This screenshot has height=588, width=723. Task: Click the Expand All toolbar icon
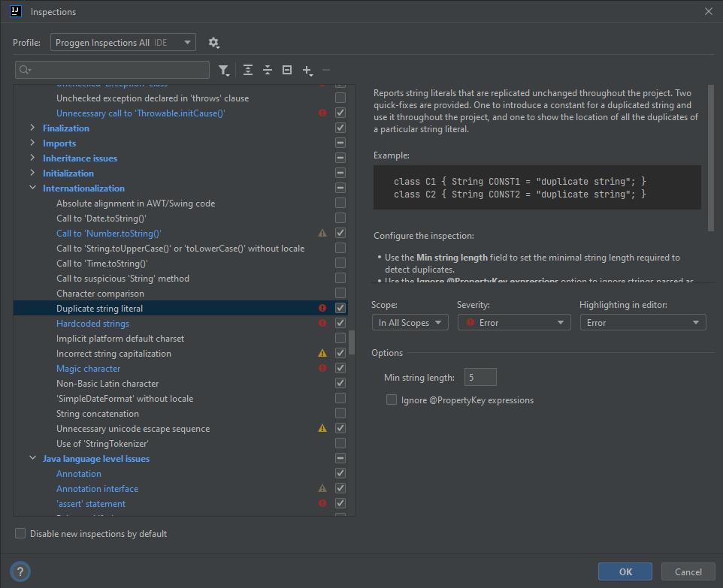[248, 70]
